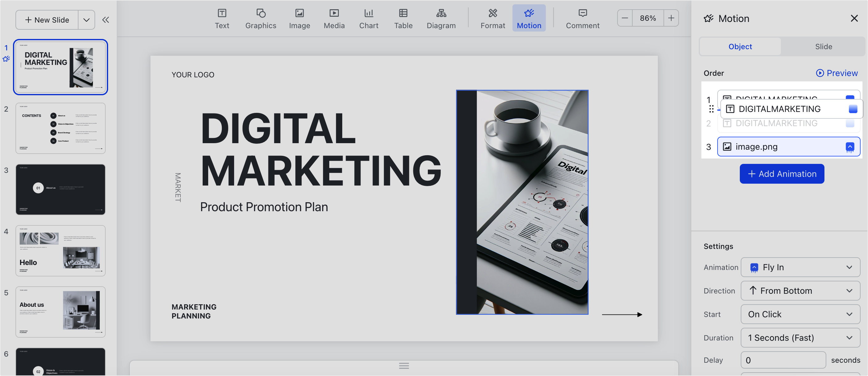Open the Media tool
Image resolution: width=868 pixels, height=376 pixels.
[x=334, y=19]
